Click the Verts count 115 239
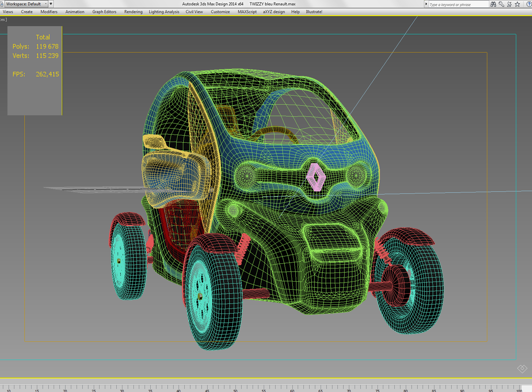Viewport: 532px width, 392px height. point(47,56)
